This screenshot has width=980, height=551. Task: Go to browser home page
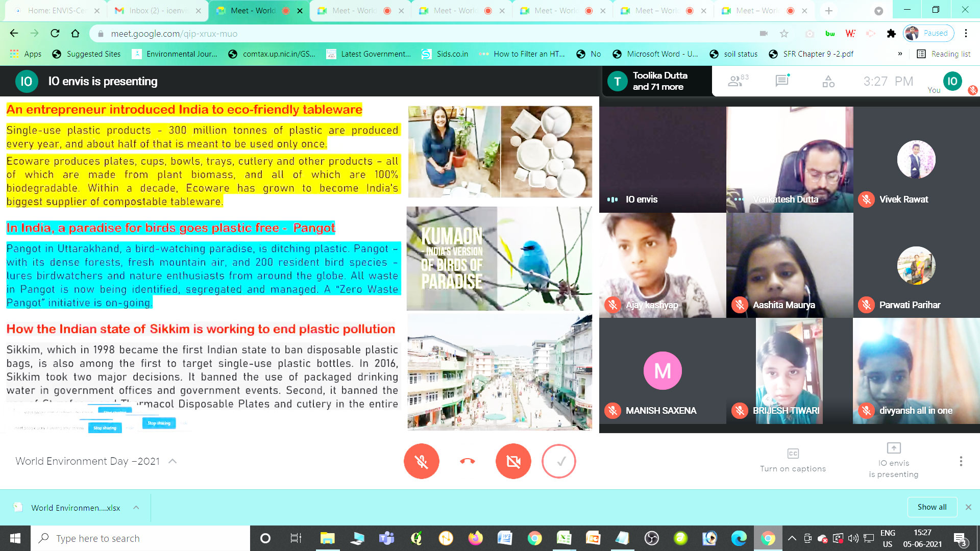coord(75,34)
